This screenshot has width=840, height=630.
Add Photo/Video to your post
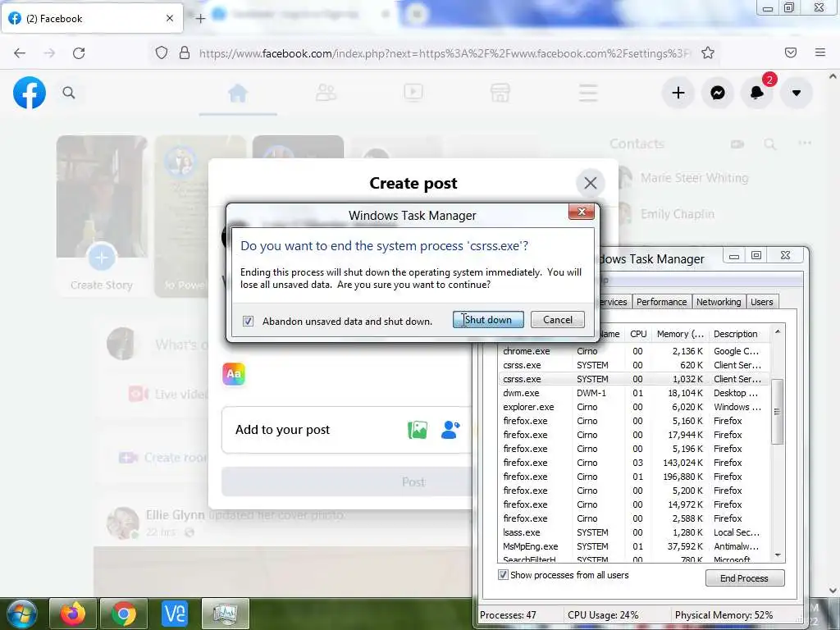418,430
